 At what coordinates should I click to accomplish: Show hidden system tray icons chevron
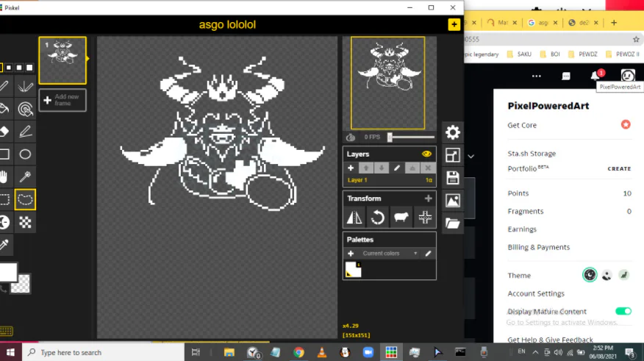click(536, 352)
